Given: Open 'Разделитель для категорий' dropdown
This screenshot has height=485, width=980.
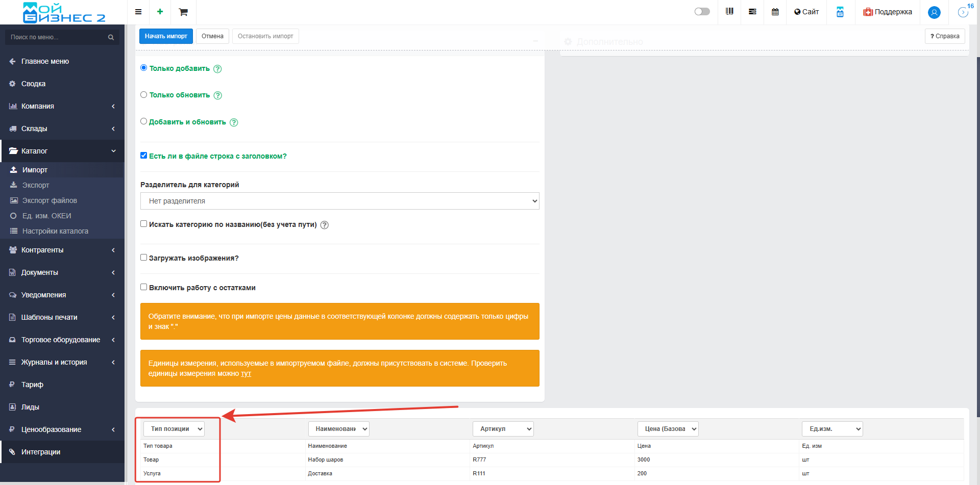Looking at the screenshot, I should [339, 201].
